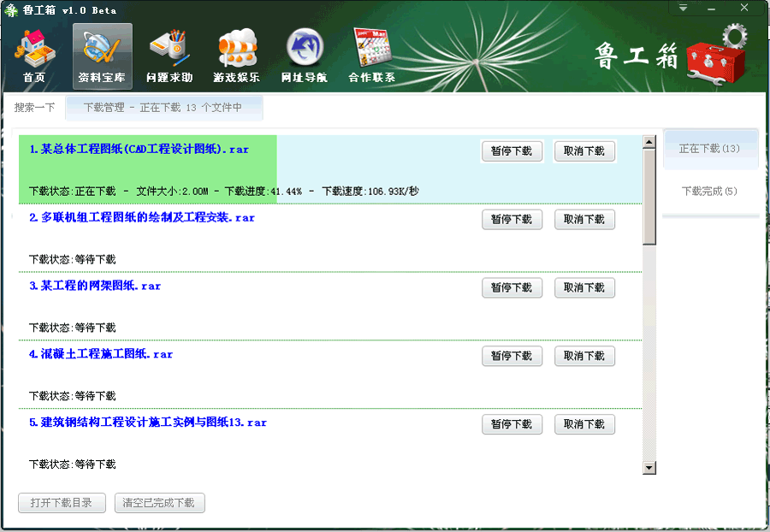Click the 清空已完成下载 button
The width and height of the screenshot is (770, 532).
pos(159,503)
